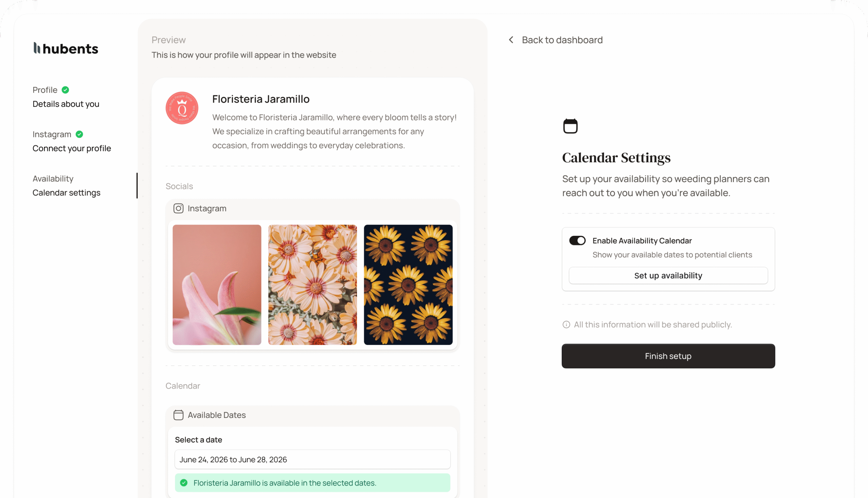Image resolution: width=868 pixels, height=498 pixels.
Task: Open the pink lily Instagram photo
Action: pos(217,285)
